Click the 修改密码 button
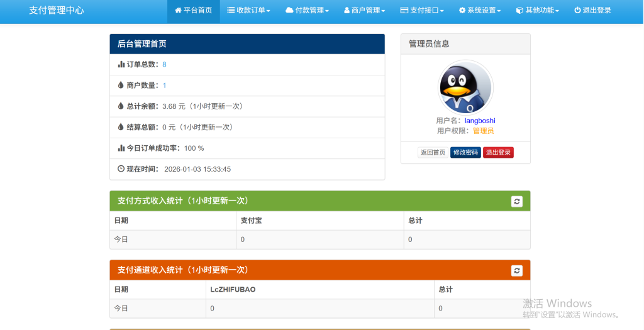The image size is (644, 330). (465, 153)
